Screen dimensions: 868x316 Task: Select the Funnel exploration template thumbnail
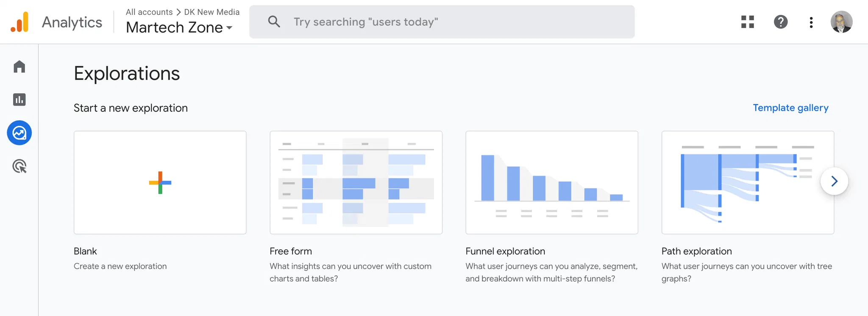(x=551, y=182)
